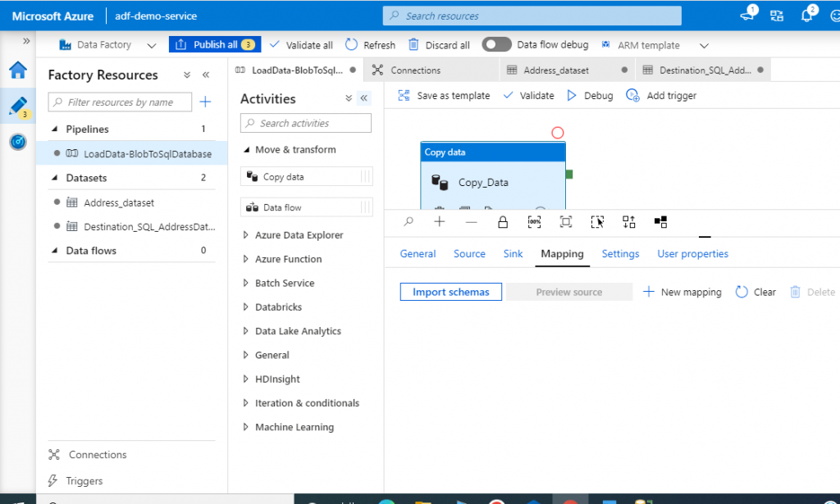Select the zoom to fit icon
The width and height of the screenshot is (840, 504).
[x=566, y=222]
